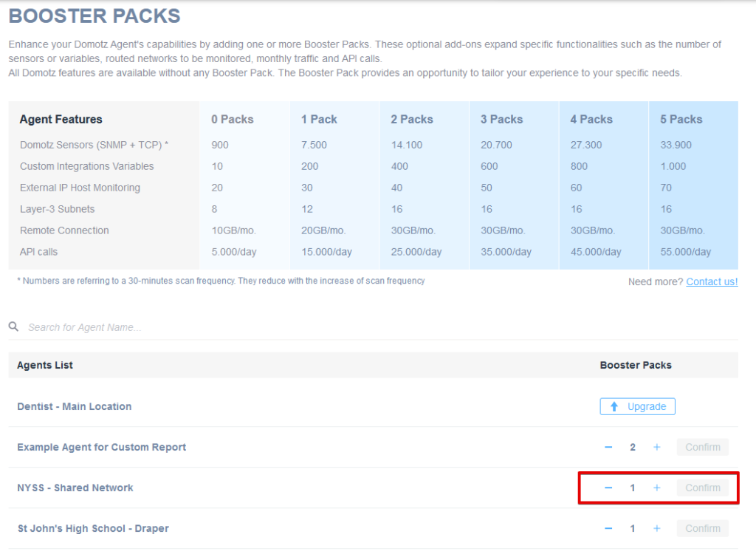
Task: Click the 10GB/mo. remote connection value
Action: click(x=234, y=230)
